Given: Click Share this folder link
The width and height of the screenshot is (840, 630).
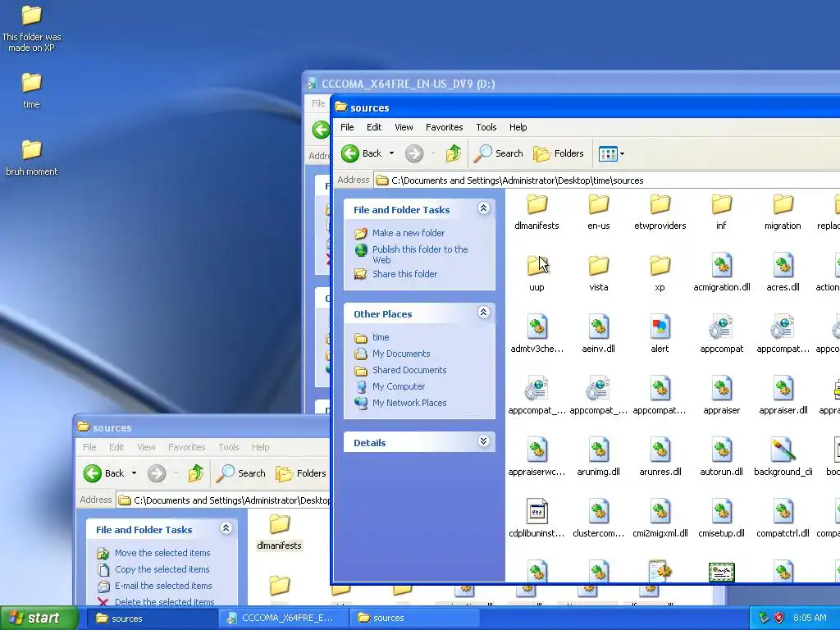Looking at the screenshot, I should pyautogui.click(x=404, y=274).
